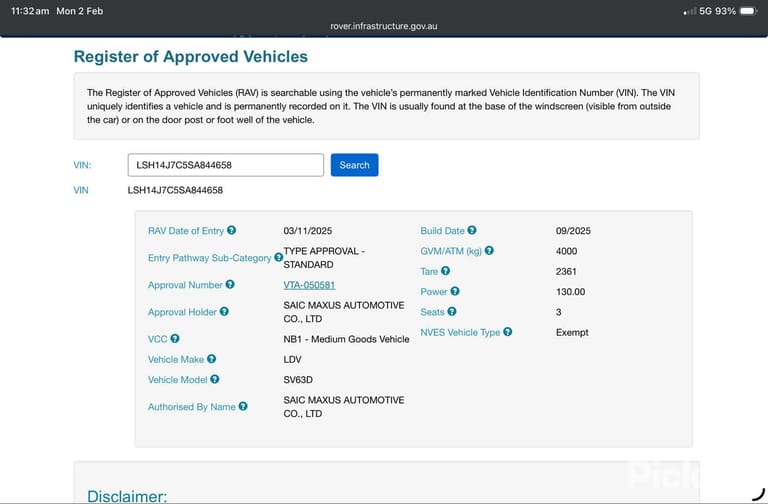Click the Entry Pathway Sub-Category label
This screenshot has height=504, width=768.
click(210, 258)
